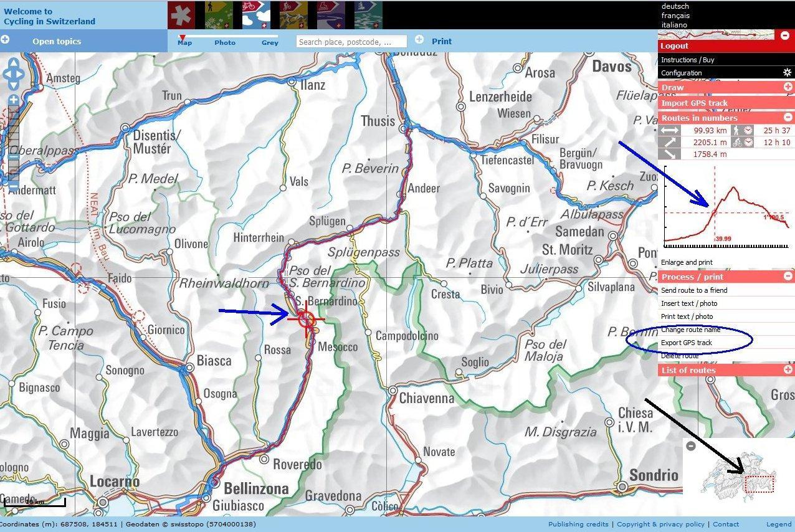Select the Cycling in Switzerland icon
This screenshot has height=532, width=795.
(256, 15)
